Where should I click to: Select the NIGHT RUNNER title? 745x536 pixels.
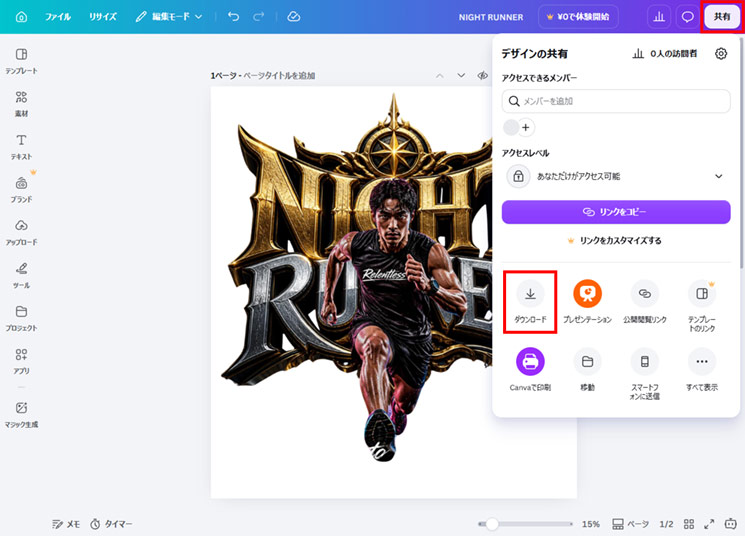click(491, 17)
